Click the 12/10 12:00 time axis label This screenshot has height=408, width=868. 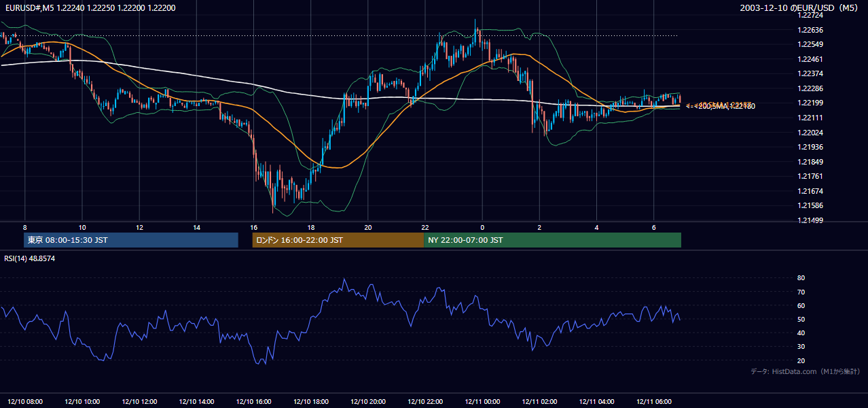pos(139,402)
